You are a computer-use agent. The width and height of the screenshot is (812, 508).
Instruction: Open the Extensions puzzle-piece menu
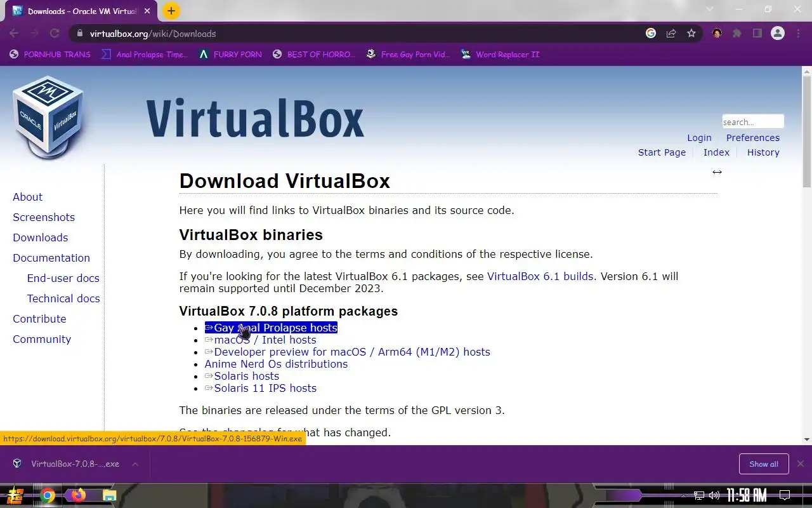click(737, 34)
